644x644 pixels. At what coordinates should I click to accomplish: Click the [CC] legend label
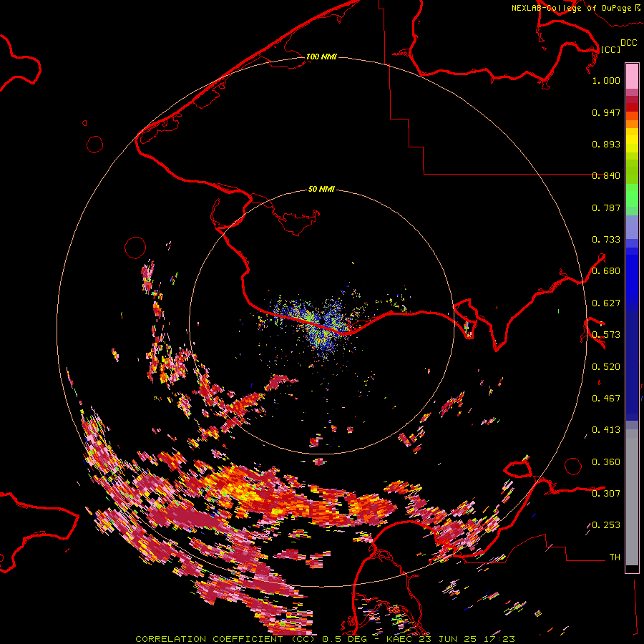point(610,49)
